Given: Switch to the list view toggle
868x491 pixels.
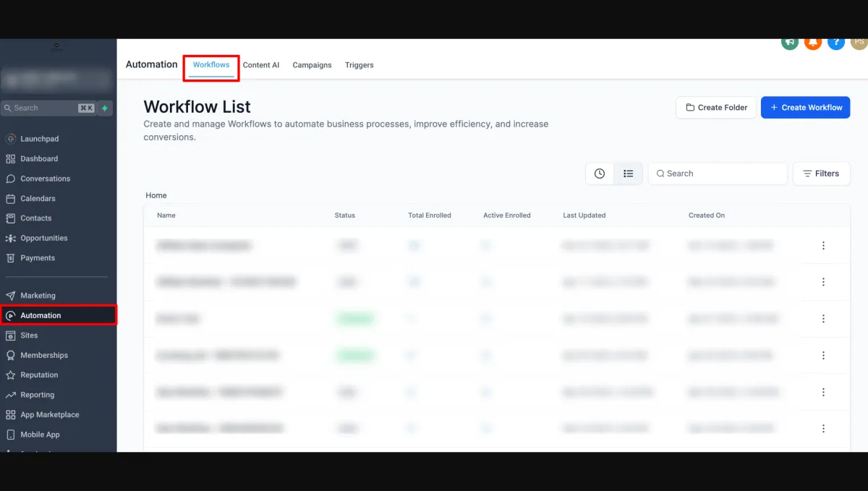Looking at the screenshot, I should coord(628,174).
